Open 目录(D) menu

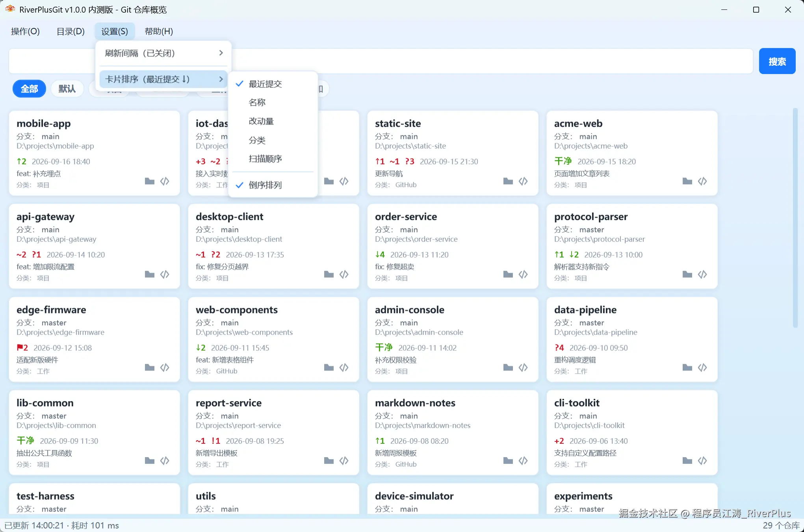[x=71, y=32]
